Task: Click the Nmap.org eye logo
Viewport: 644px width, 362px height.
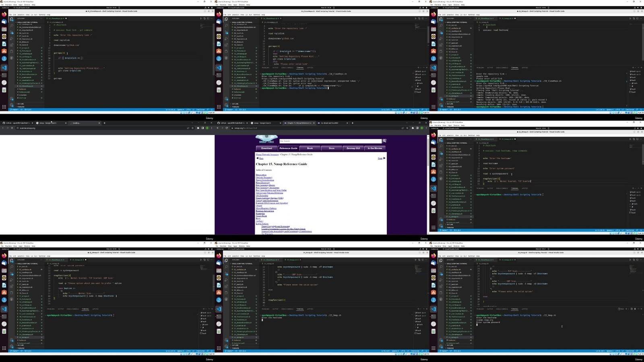Action: click(x=266, y=140)
